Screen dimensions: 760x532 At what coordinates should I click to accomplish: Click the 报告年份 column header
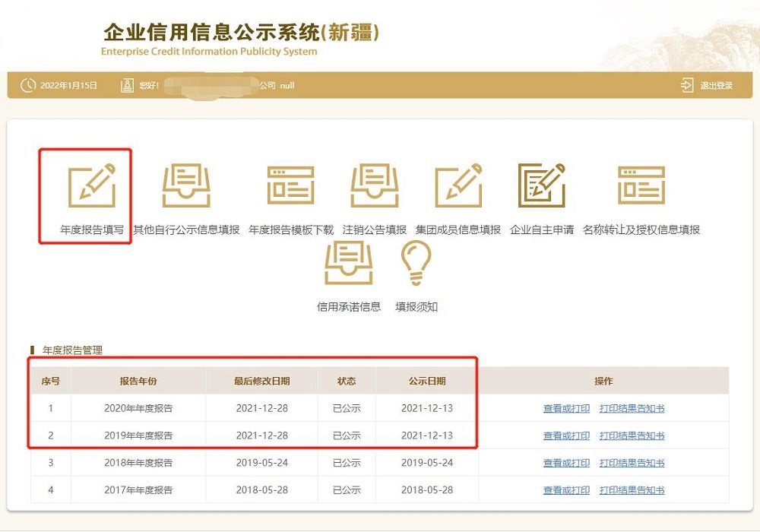[x=138, y=381]
